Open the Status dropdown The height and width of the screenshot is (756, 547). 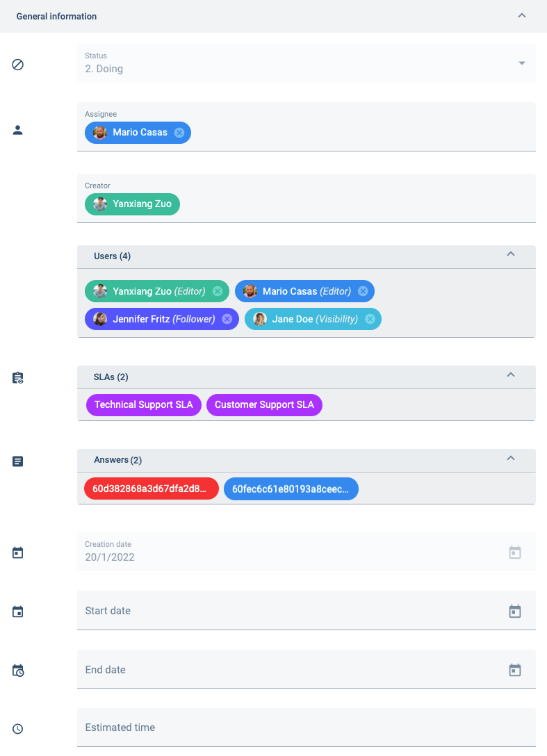(x=521, y=63)
